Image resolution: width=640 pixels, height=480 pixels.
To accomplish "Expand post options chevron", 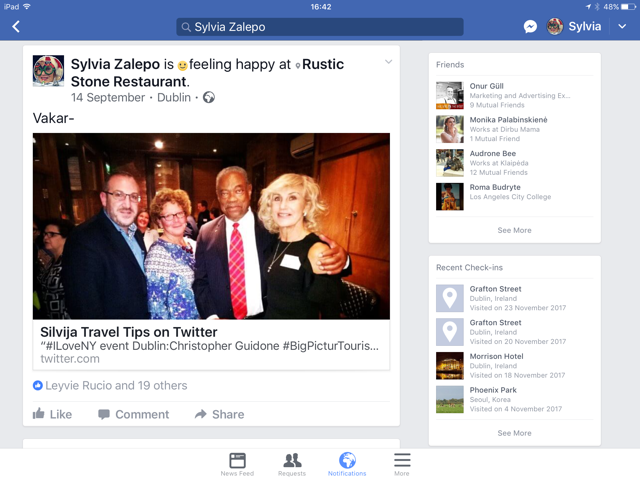I will [389, 62].
